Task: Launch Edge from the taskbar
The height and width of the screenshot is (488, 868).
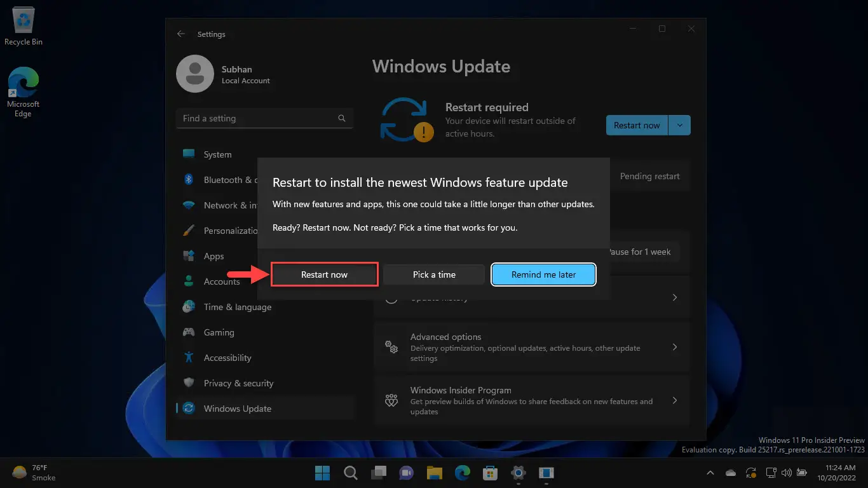Action: (463, 473)
